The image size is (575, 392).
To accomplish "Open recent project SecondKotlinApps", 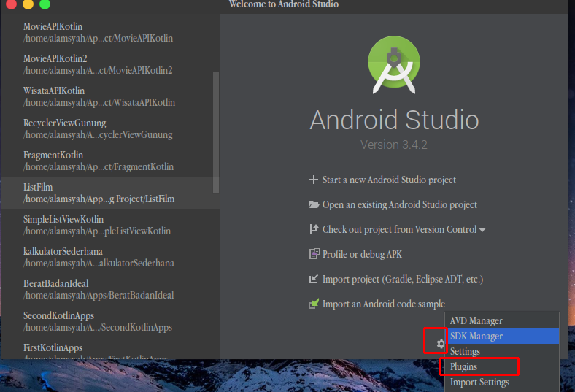I will pos(110,321).
